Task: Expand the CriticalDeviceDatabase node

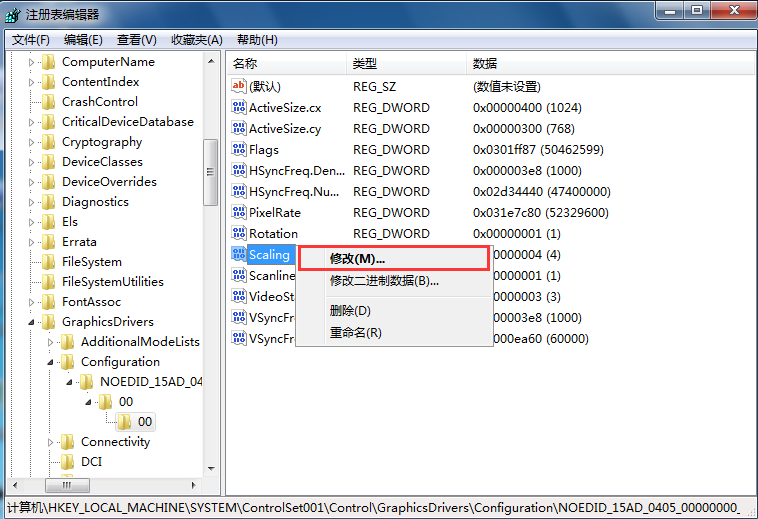Action: click(31, 122)
